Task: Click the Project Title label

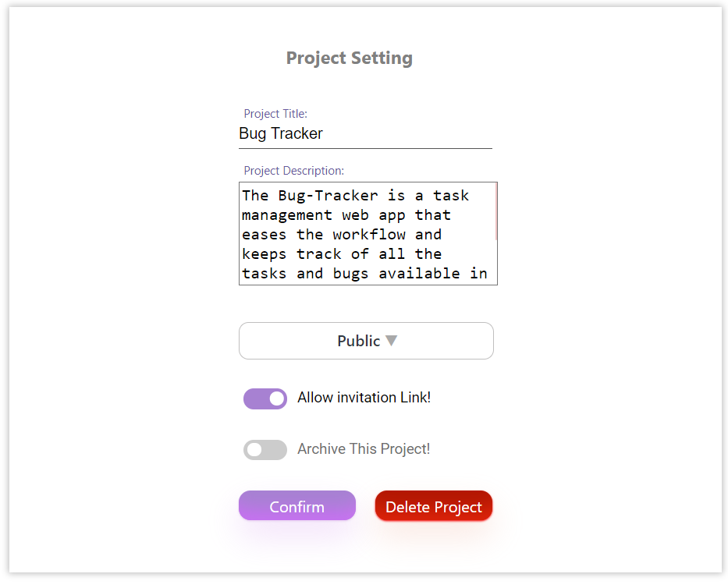Action: click(275, 113)
